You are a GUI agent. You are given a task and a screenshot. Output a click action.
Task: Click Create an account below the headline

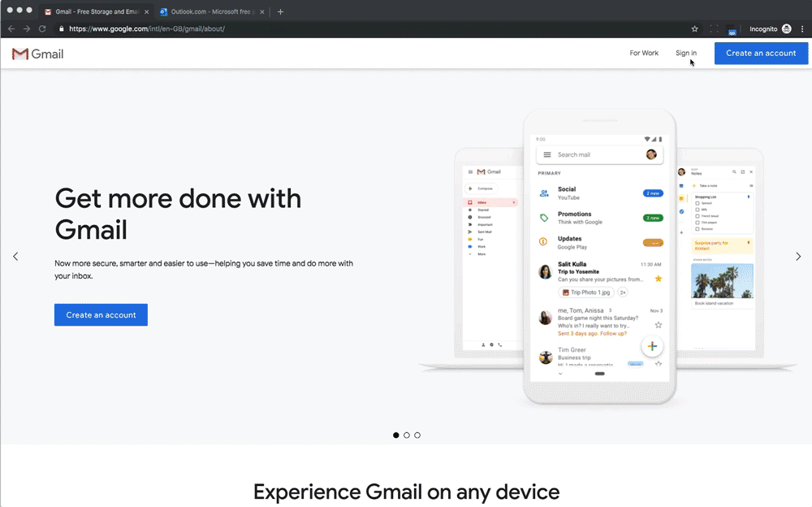[x=101, y=314]
